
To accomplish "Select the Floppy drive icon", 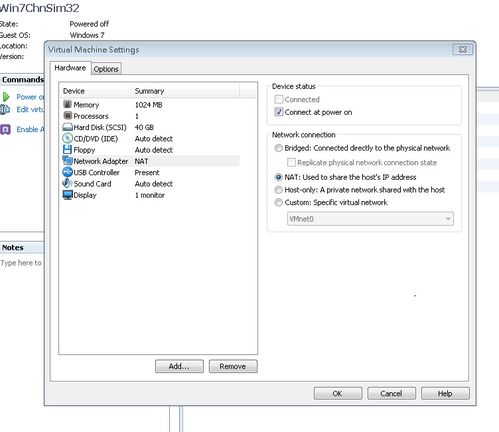I will click(68, 150).
